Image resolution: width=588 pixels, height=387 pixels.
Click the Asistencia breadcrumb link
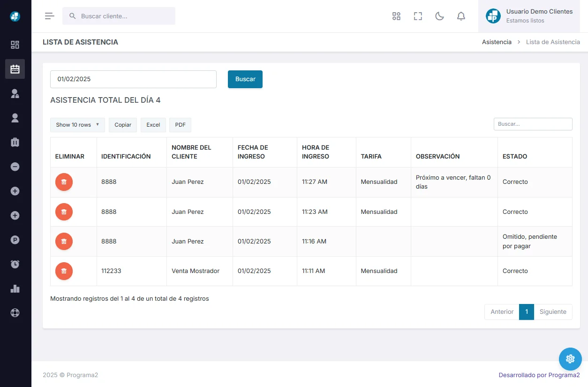pos(497,42)
